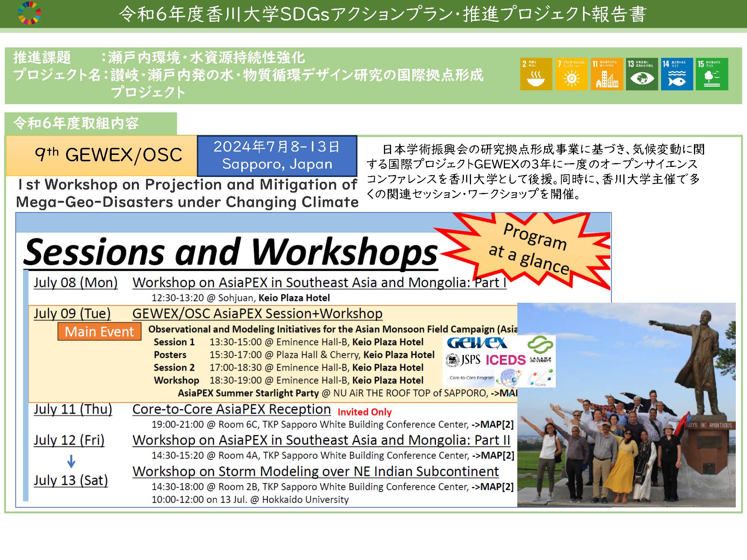The width and height of the screenshot is (747, 560).
Task: Open July 13 (Sat) date link
Action: coord(71,480)
